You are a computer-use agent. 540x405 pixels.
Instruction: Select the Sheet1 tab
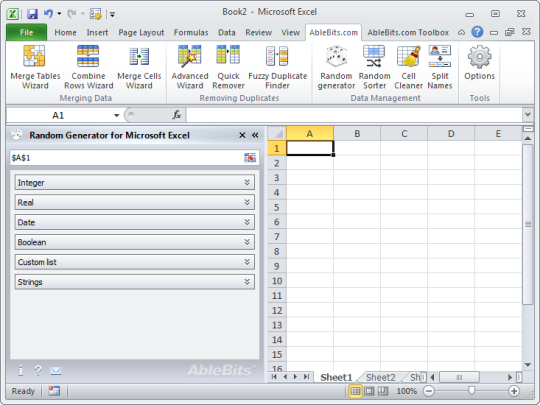pyautogui.click(x=336, y=377)
